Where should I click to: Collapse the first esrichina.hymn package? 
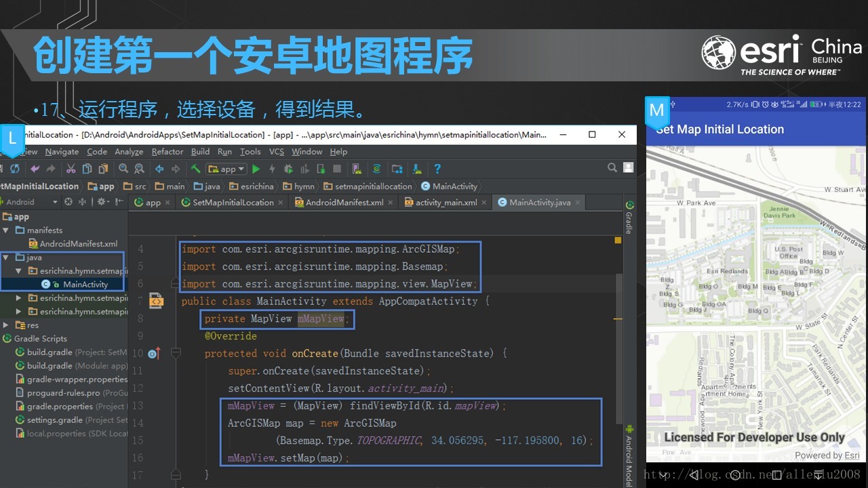click(19, 271)
